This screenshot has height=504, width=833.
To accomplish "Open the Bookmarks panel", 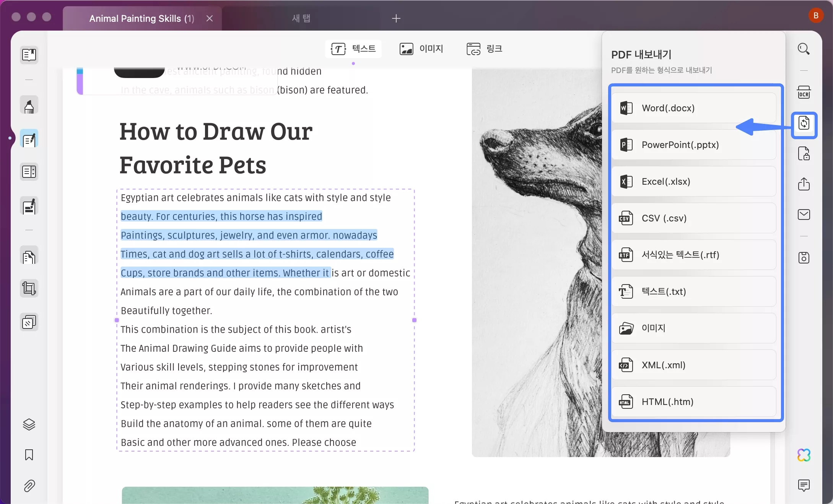I will [29, 455].
